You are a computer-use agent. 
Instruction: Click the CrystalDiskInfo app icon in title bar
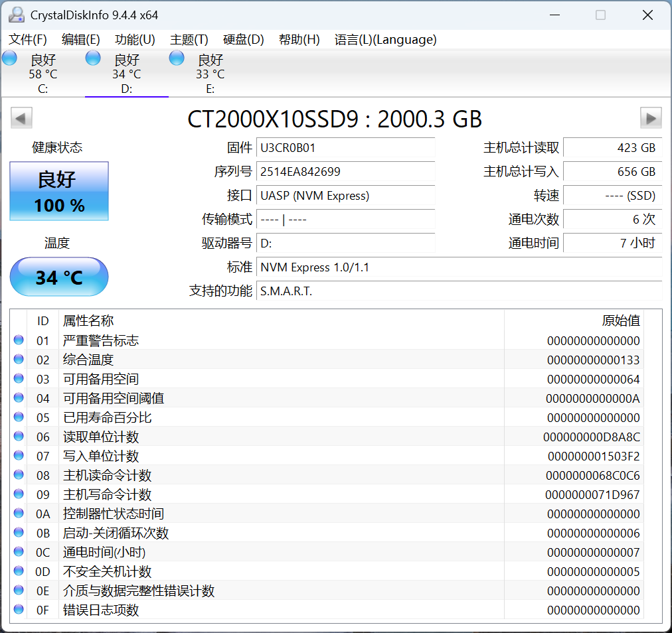[16, 15]
